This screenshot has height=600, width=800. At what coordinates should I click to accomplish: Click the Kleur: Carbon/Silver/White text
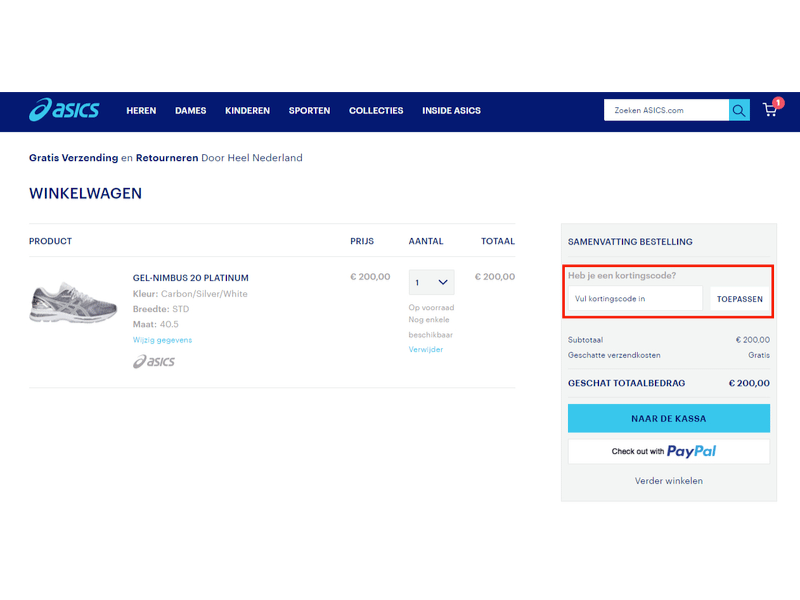pyautogui.click(x=190, y=294)
